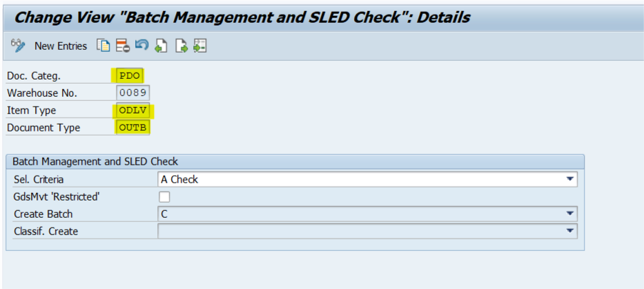Go to the next entry icon
Image resolution: width=644 pixels, height=289 pixels.
tap(181, 46)
